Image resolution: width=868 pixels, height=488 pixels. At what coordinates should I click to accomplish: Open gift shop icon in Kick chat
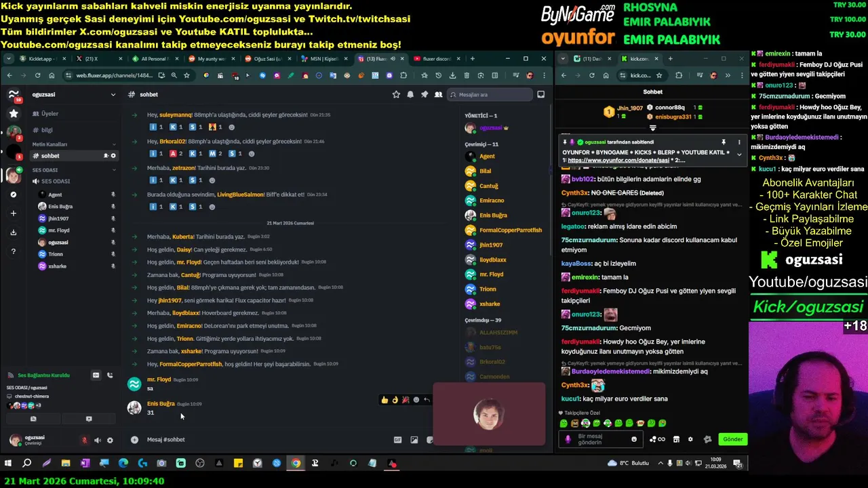coord(676,439)
